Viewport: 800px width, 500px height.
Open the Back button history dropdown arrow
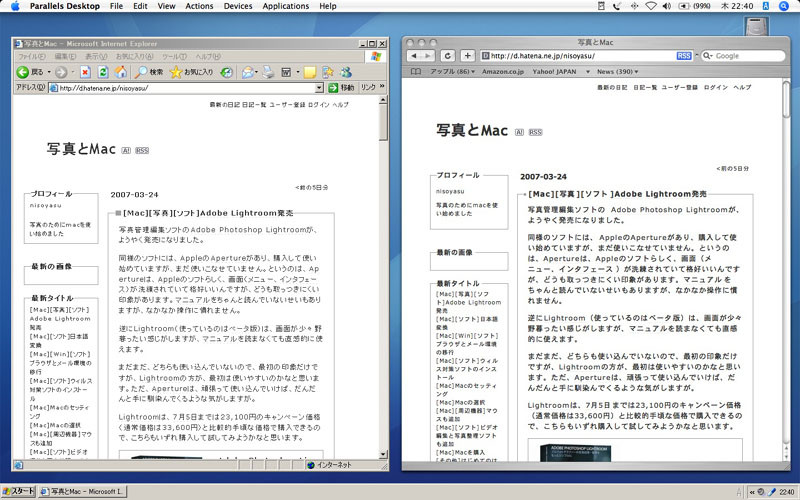pyautogui.click(x=49, y=72)
